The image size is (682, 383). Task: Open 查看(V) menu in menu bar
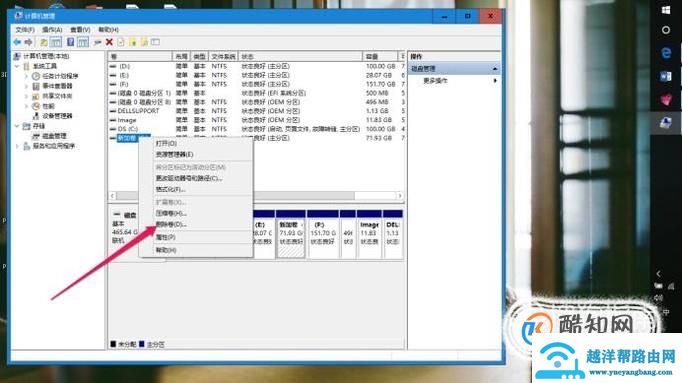tap(80, 30)
